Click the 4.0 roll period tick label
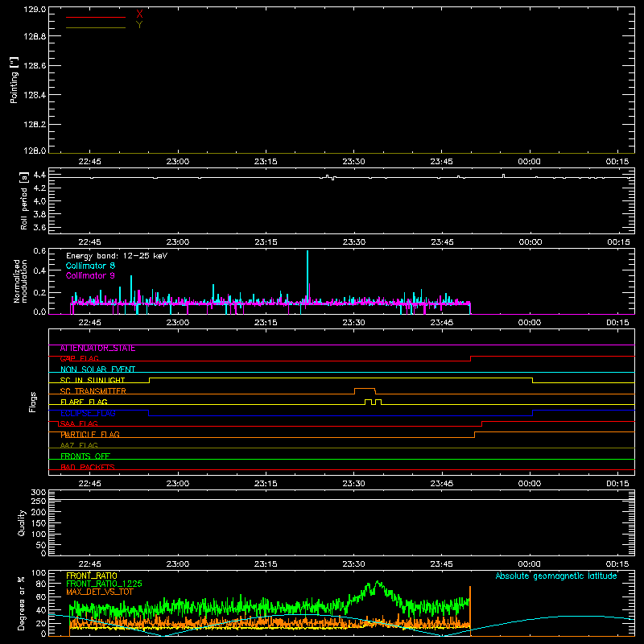 coord(39,201)
